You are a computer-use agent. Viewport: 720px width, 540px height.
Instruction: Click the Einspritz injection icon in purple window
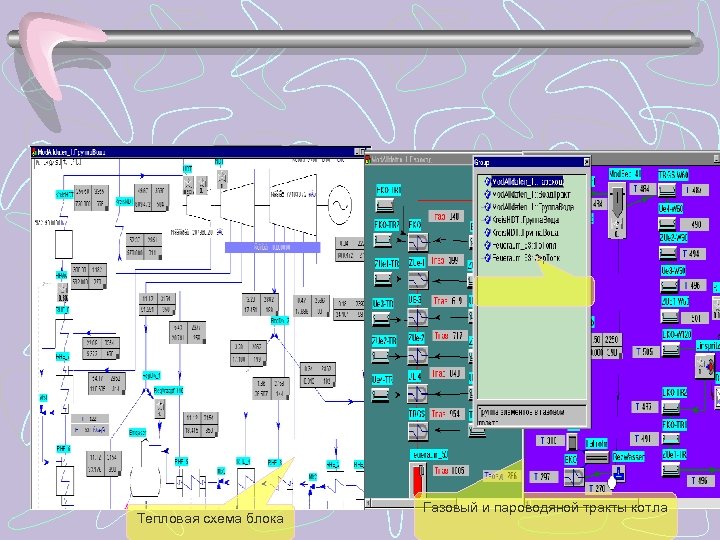(705, 366)
